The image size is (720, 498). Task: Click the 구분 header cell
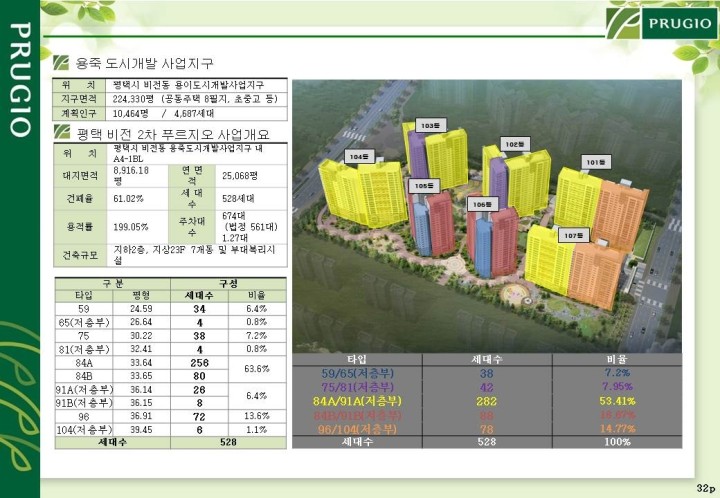[x=113, y=283]
